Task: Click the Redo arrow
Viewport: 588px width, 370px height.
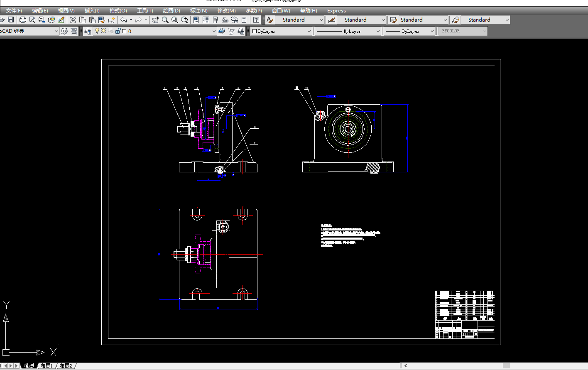Action: pos(138,20)
